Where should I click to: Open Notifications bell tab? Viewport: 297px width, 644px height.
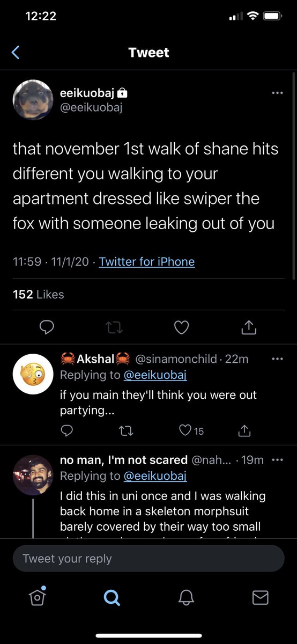pyautogui.click(x=185, y=597)
